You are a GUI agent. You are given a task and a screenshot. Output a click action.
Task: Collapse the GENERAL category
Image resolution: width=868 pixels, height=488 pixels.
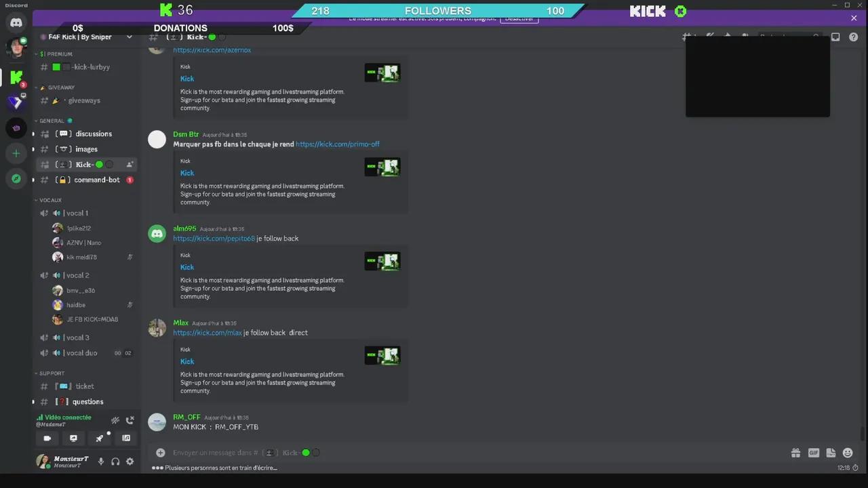pos(53,121)
